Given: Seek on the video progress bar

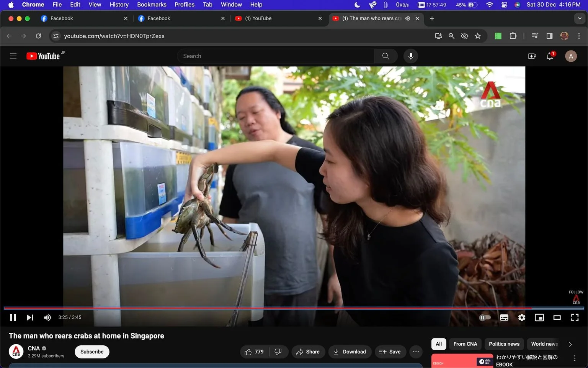Looking at the screenshot, I should pyautogui.click(x=294, y=308).
